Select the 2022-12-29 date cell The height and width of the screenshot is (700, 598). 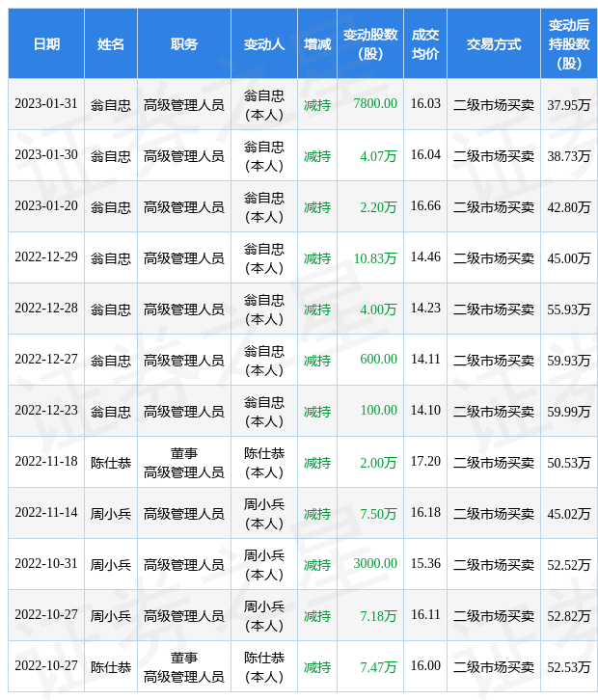click(x=46, y=257)
